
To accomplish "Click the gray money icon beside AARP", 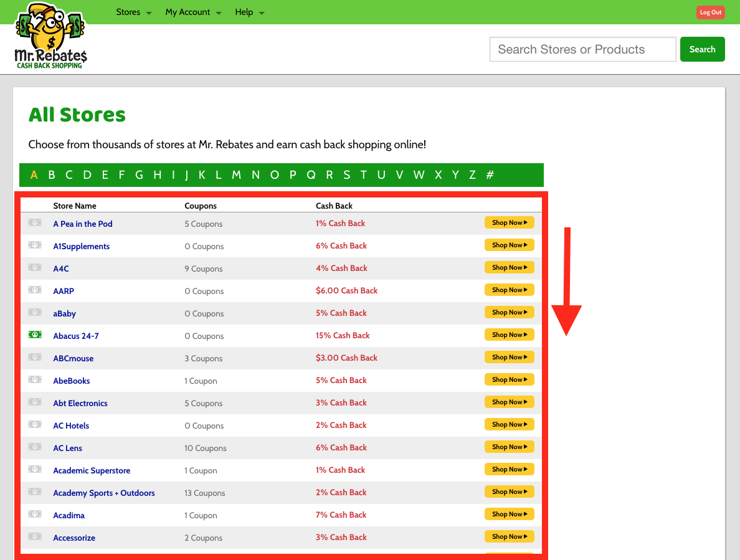I will coord(35,290).
